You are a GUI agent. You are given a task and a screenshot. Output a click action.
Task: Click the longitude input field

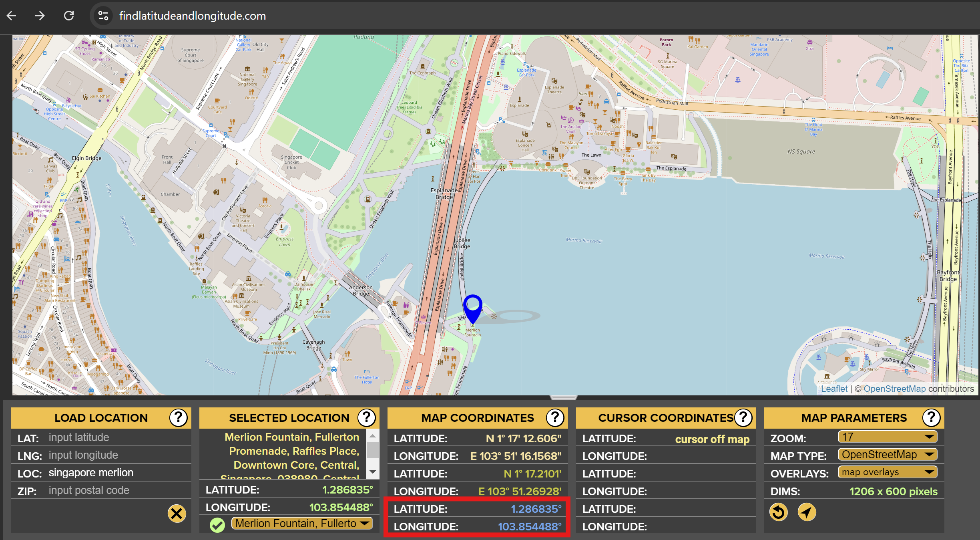(x=118, y=455)
